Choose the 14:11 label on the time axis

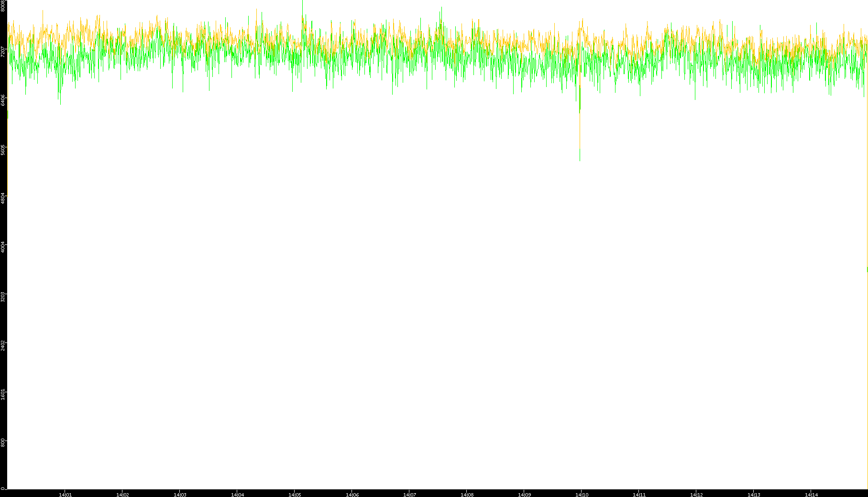639,495
